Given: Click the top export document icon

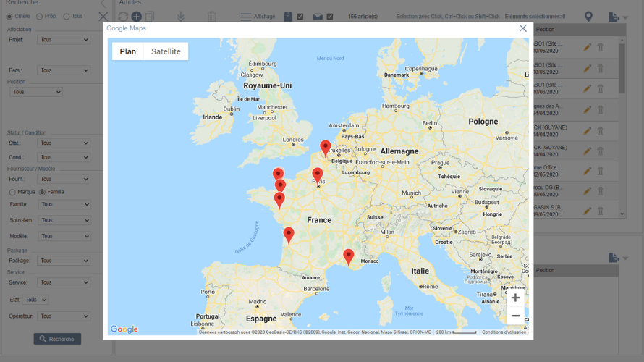Looking at the screenshot, I should point(614,17).
